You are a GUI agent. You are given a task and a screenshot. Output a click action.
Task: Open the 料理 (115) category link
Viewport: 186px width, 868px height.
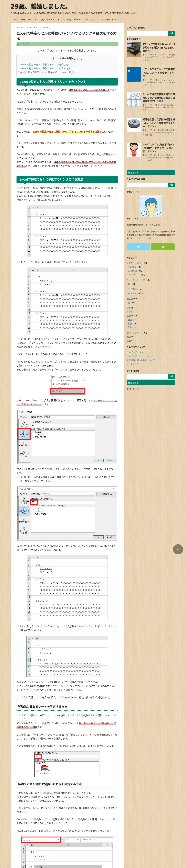pyautogui.click(x=130, y=323)
